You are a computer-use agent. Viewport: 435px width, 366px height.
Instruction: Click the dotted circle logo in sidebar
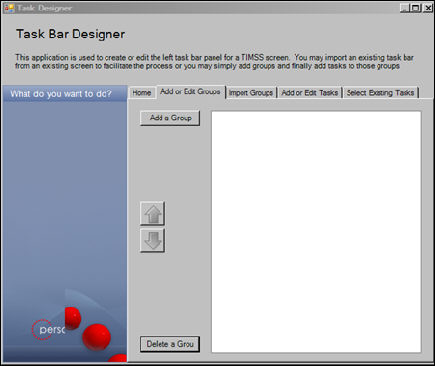42,329
